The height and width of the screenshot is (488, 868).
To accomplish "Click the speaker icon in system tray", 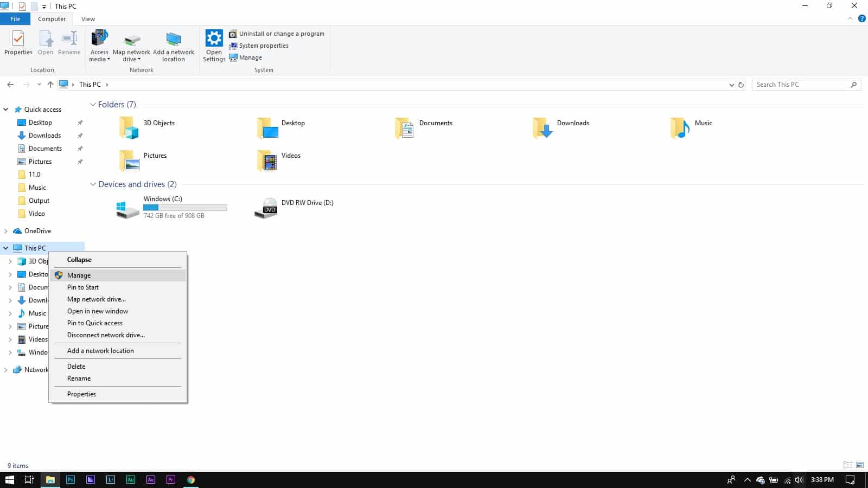I will 799,480.
